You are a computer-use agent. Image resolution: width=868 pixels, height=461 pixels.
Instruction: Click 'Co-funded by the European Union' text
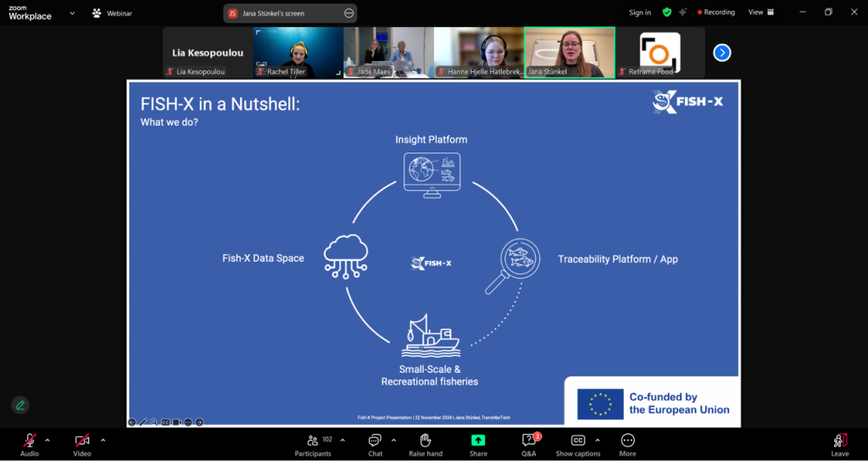(679, 403)
